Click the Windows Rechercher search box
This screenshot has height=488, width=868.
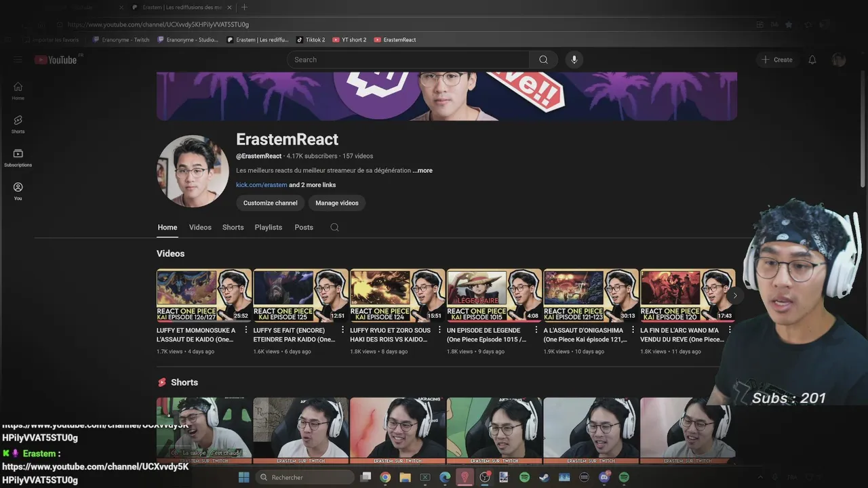[x=305, y=477]
